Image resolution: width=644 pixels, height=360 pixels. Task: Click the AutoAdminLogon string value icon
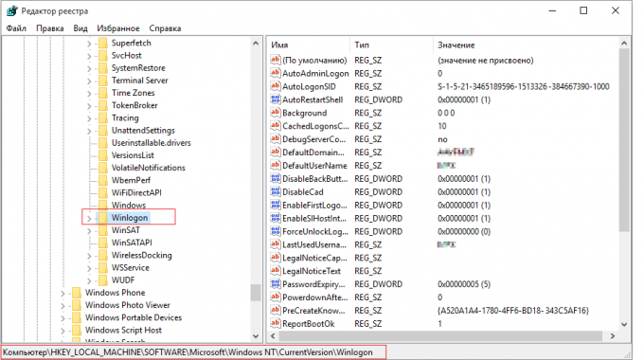click(x=276, y=73)
